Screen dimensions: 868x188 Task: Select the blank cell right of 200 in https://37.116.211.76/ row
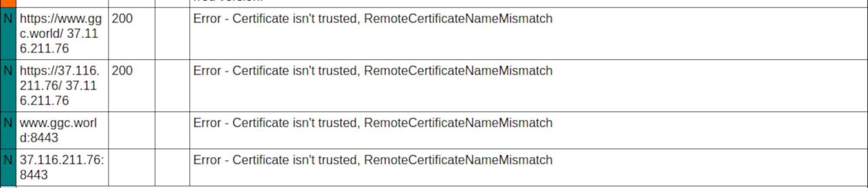(x=172, y=86)
